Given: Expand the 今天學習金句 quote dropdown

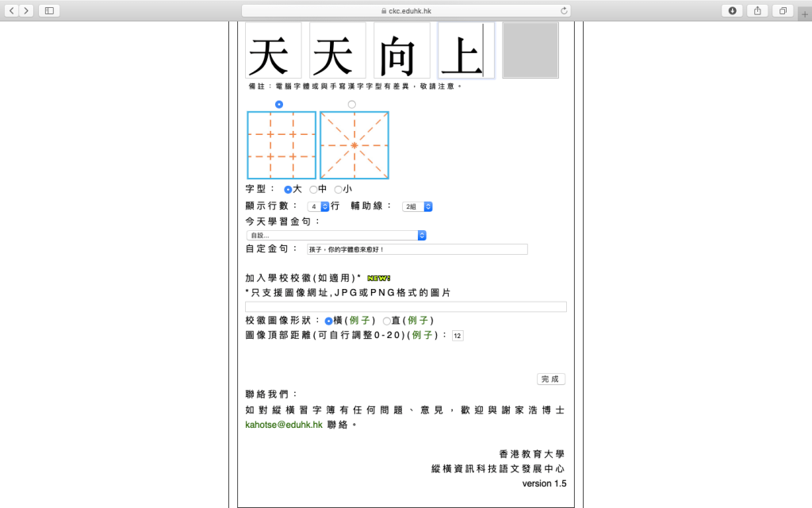Looking at the screenshot, I should coord(337,235).
